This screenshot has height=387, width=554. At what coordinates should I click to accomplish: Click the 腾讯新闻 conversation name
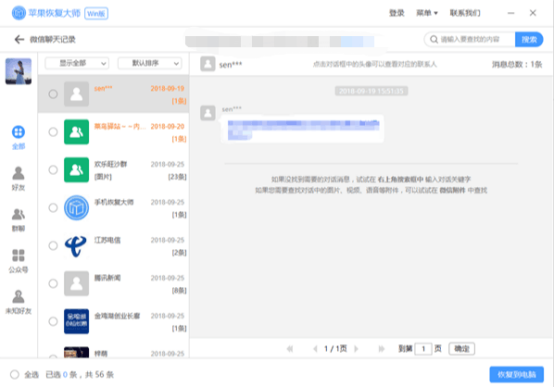[x=107, y=278]
